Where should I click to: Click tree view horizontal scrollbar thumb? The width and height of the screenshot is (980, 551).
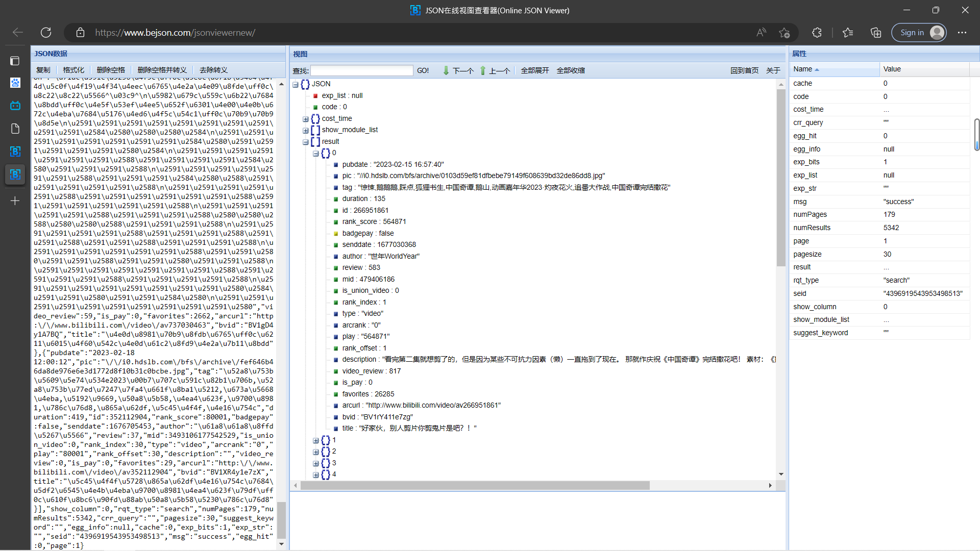pos(475,485)
